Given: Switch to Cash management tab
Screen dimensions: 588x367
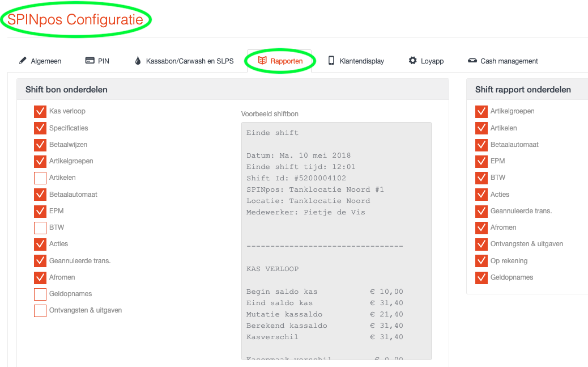Looking at the screenshot, I should tap(503, 61).
